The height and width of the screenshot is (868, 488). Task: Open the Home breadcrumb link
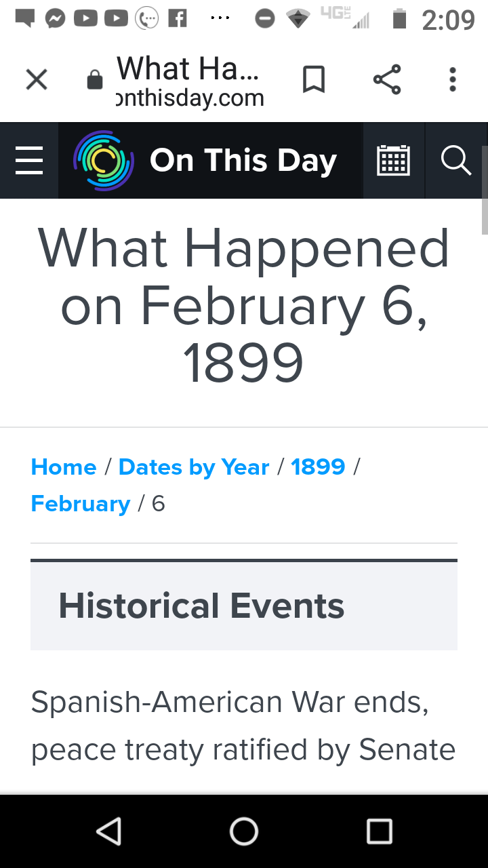point(64,467)
